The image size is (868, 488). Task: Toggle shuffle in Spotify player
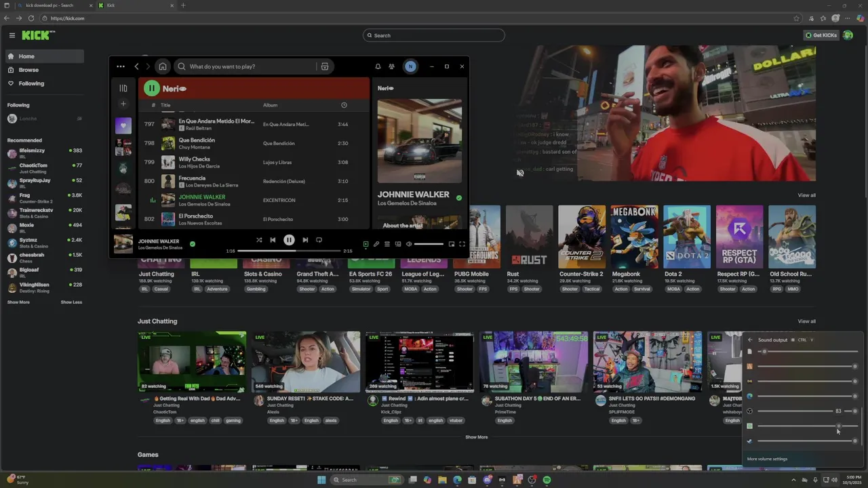point(258,240)
